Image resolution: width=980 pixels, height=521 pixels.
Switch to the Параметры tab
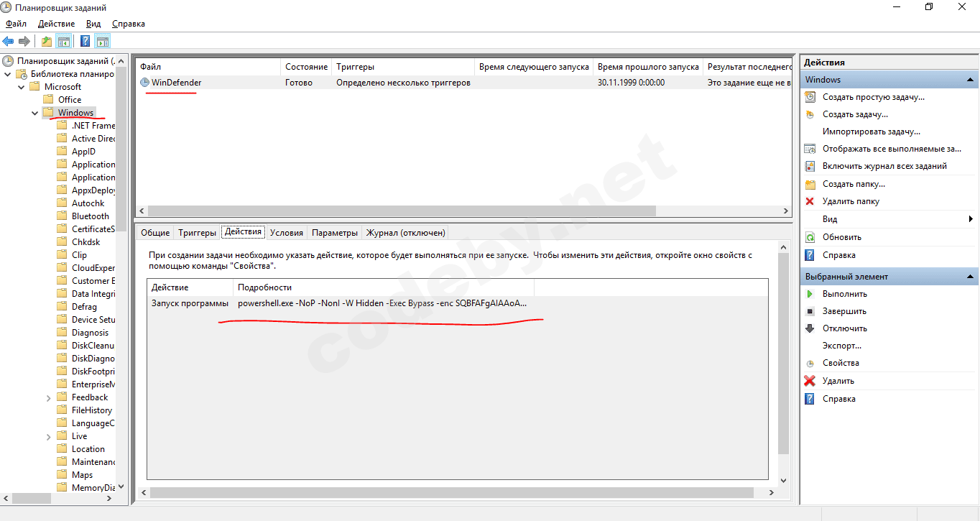[x=335, y=233]
